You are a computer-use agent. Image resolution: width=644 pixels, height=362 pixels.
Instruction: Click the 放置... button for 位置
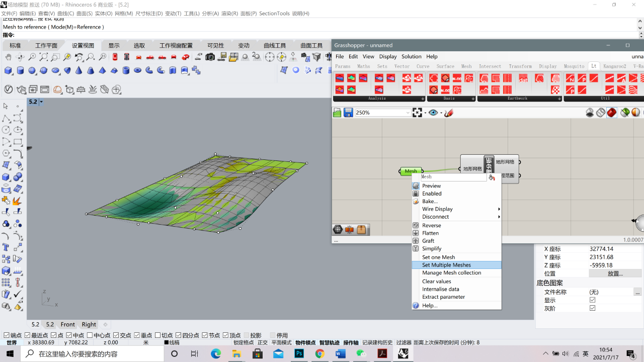615,274
